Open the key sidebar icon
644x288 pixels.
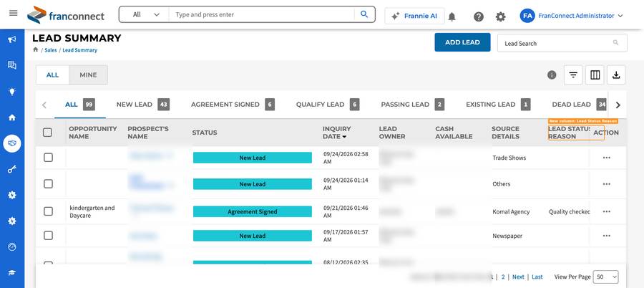(x=12, y=169)
